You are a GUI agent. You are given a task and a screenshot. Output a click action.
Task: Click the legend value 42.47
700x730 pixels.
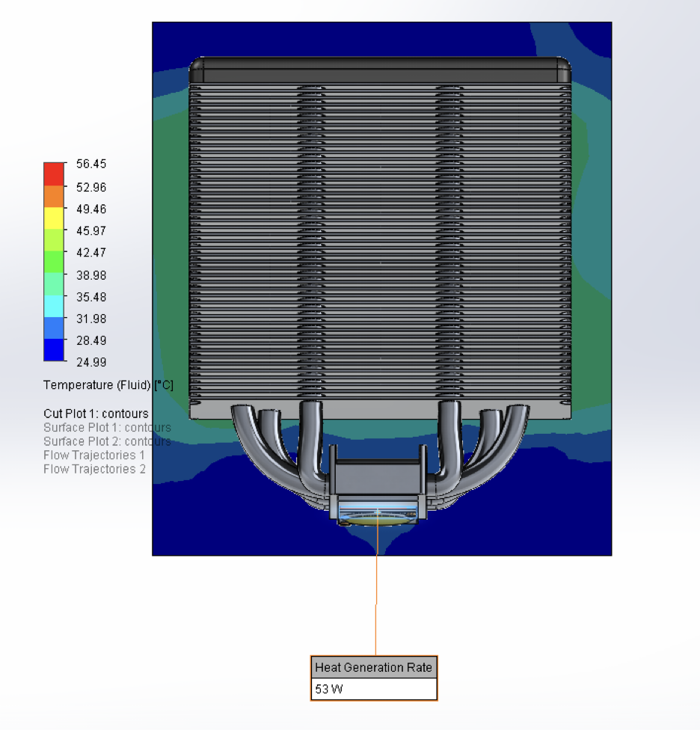click(91, 252)
